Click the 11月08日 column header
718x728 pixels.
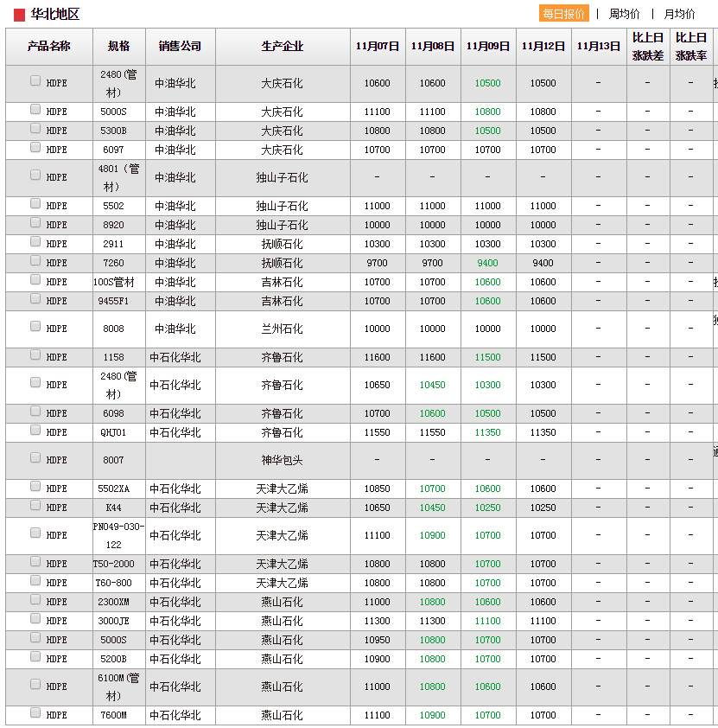(432, 47)
